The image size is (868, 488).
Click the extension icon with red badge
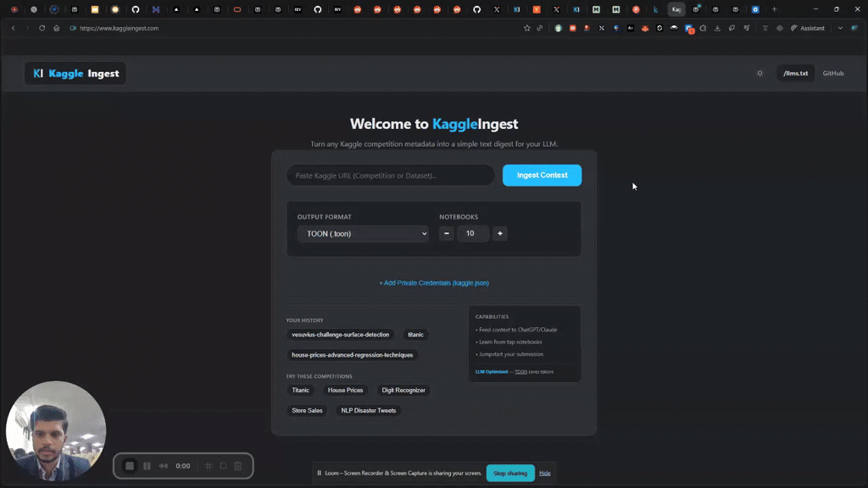[x=689, y=29]
